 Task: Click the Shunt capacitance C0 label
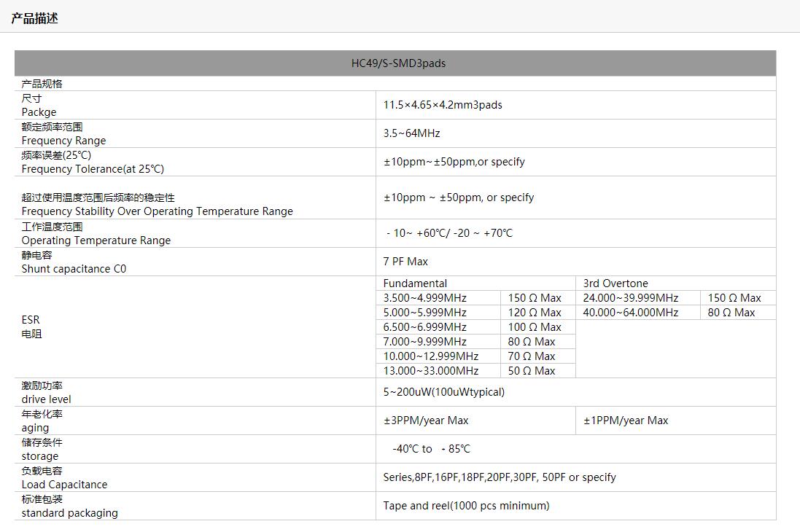74,269
